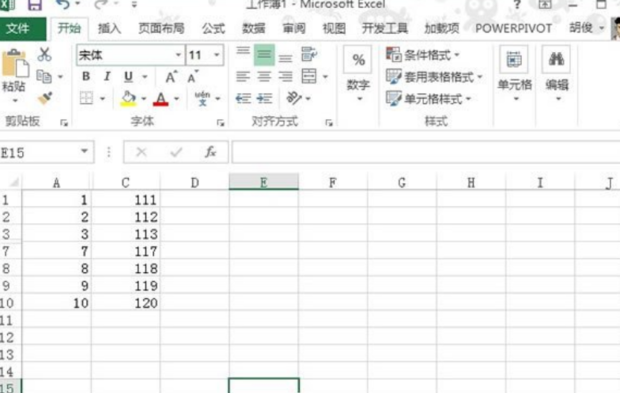Expand the 宋体 font name dropdown
Viewport: 620px width, 393px height.
point(178,55)
